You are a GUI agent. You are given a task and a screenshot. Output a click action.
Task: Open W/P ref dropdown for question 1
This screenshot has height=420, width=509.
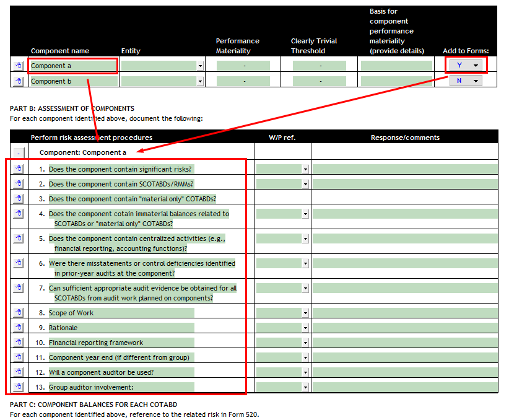click(305, 169)
